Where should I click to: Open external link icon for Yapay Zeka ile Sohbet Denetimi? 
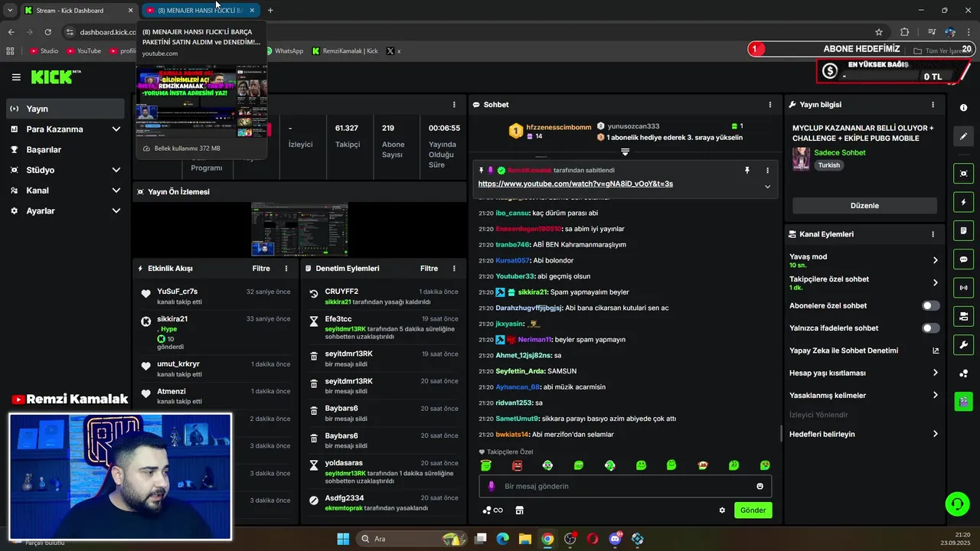pyautogui.click(x=935, y=350)
